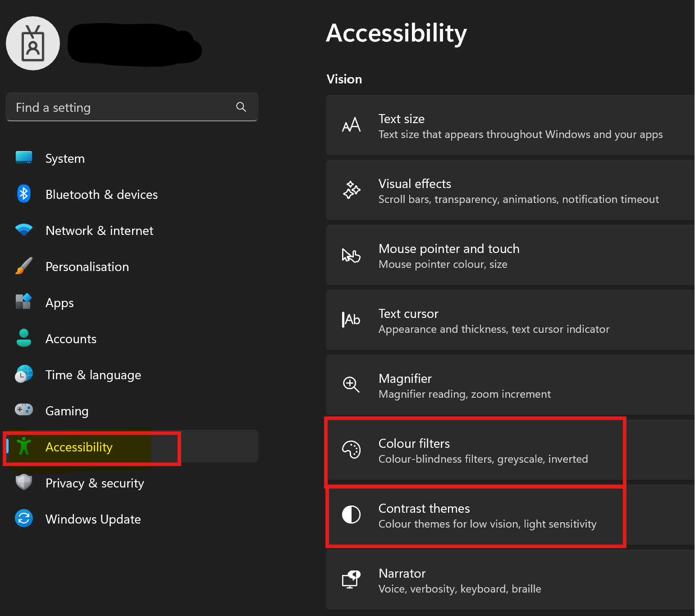This screenshot has width=695, height=616.
Task: Open Time & language settings
Action: [x=93, y=375]
